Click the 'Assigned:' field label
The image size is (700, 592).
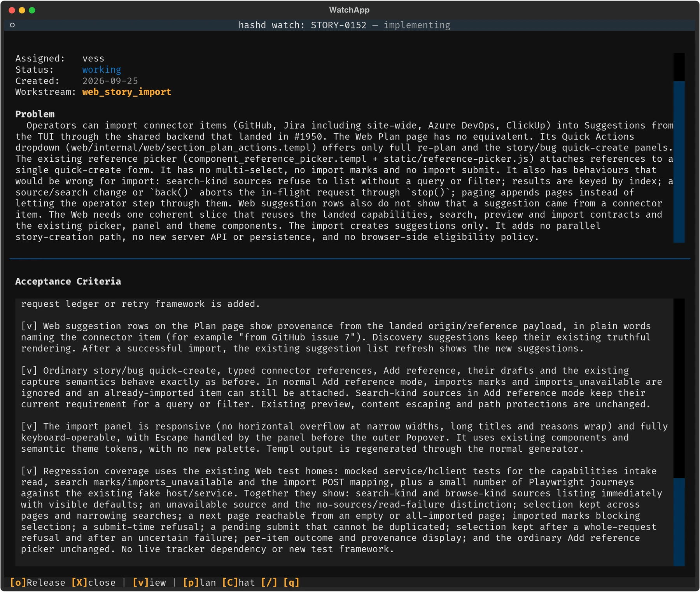click(40, 58)
